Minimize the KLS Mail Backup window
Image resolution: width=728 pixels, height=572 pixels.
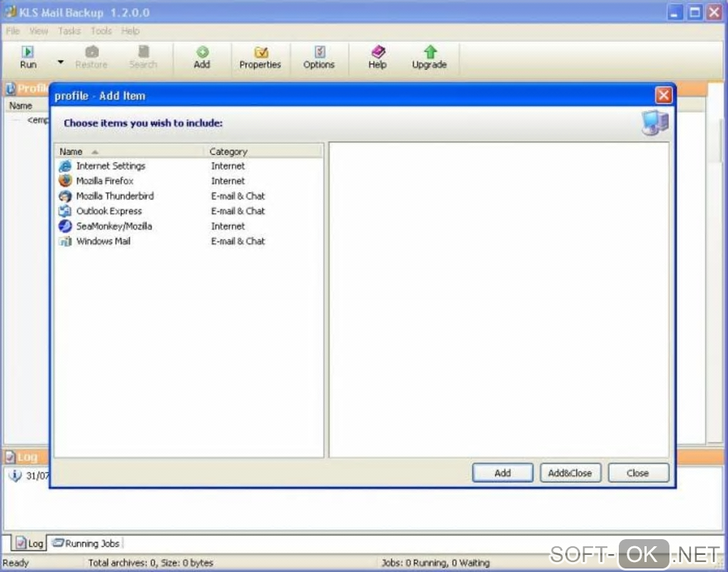(675, 12)
